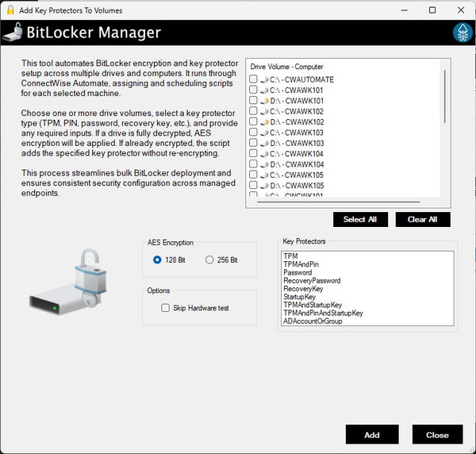Click the Add button
Image resolution: width=476 pixels, height=454 pixels.
tap(372, 435)
